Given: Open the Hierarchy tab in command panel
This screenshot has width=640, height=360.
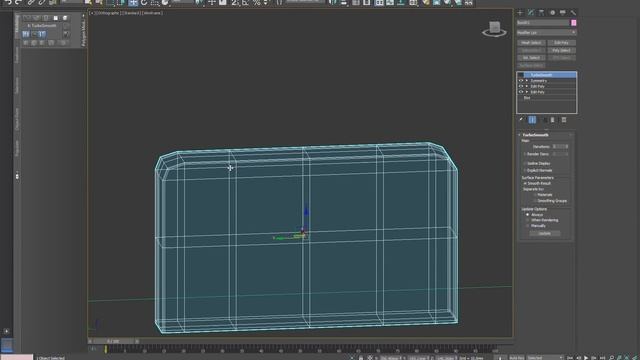Looking at the screenshot, I should pos(541,13).
